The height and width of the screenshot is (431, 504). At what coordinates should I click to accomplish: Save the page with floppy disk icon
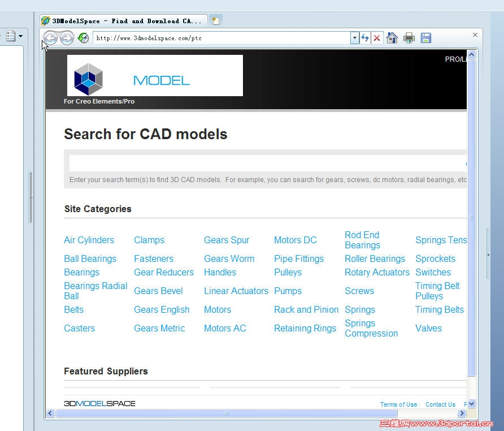[x=426, y=38]
